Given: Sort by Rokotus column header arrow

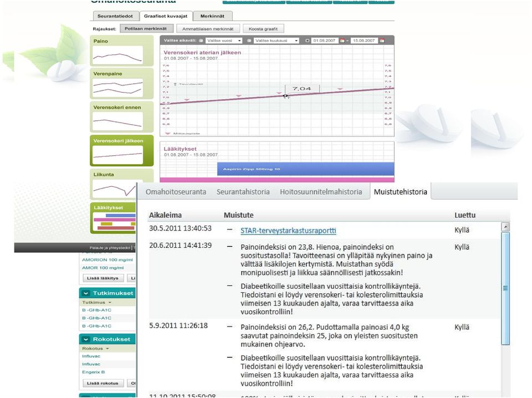Looking at the screenshot, I should 107,349.
